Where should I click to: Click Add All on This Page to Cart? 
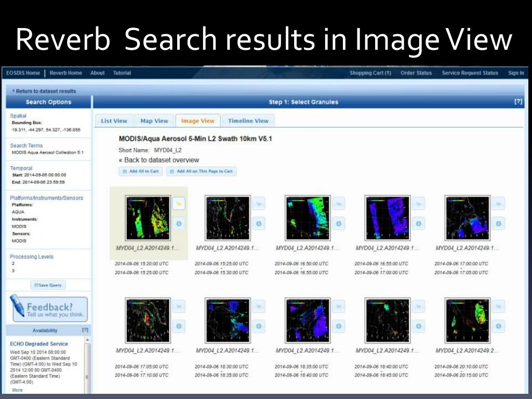pyautogui.click(x=201, y=171)
